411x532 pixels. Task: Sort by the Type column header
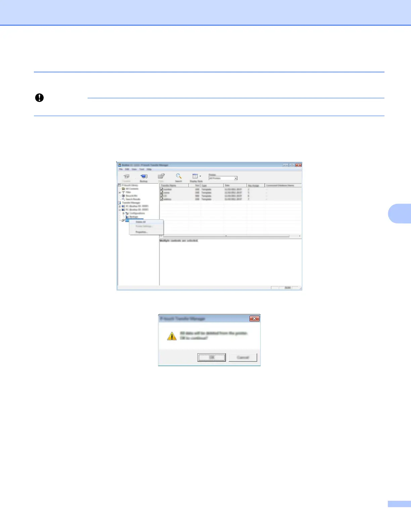(x=212, y=185)
